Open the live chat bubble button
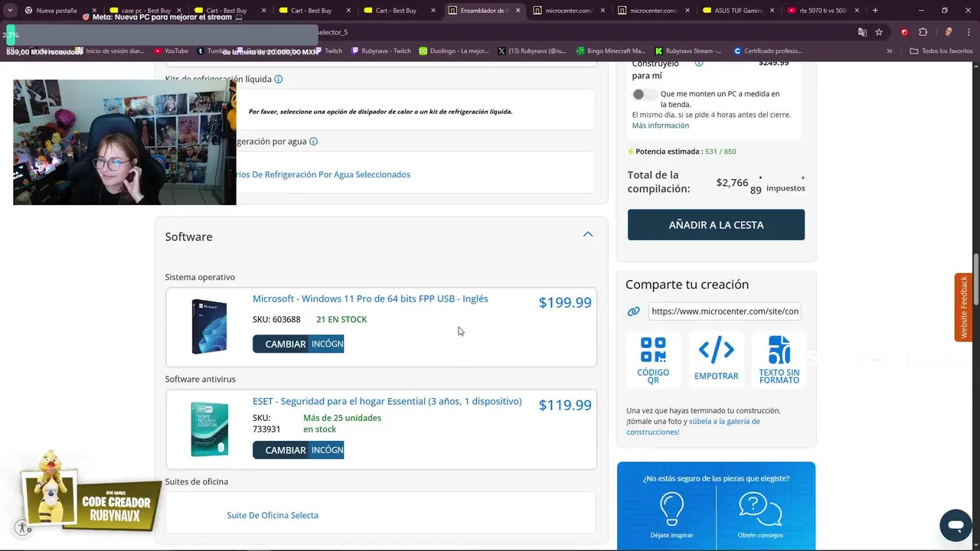This screenshot has height=551, width=980. [x=955, y=526]
